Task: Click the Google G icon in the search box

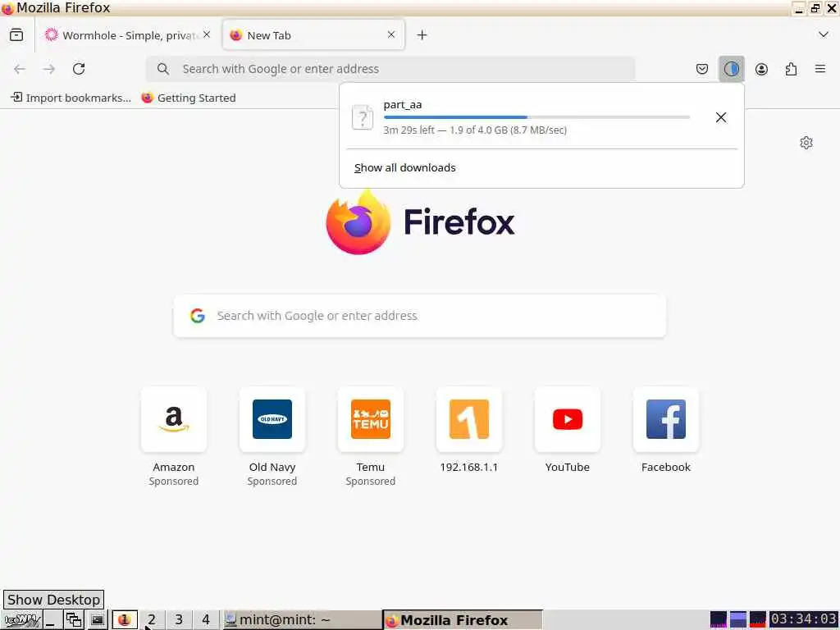Action: pos(198,316)
